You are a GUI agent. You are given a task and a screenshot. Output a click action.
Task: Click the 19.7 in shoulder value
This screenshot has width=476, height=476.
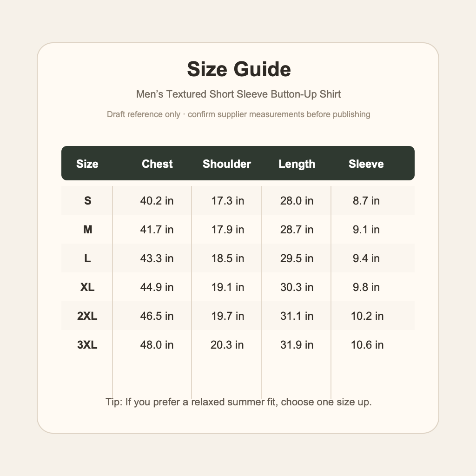[228, 316]
